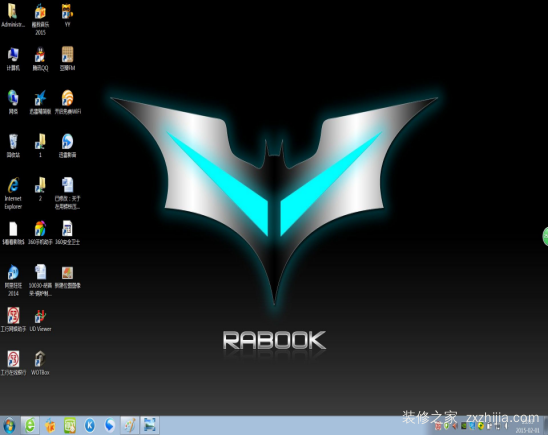This screenshot has width=549, height=435.
Task: Open the green 360 browser taskbar icon
Action: [x=30, y=426]
